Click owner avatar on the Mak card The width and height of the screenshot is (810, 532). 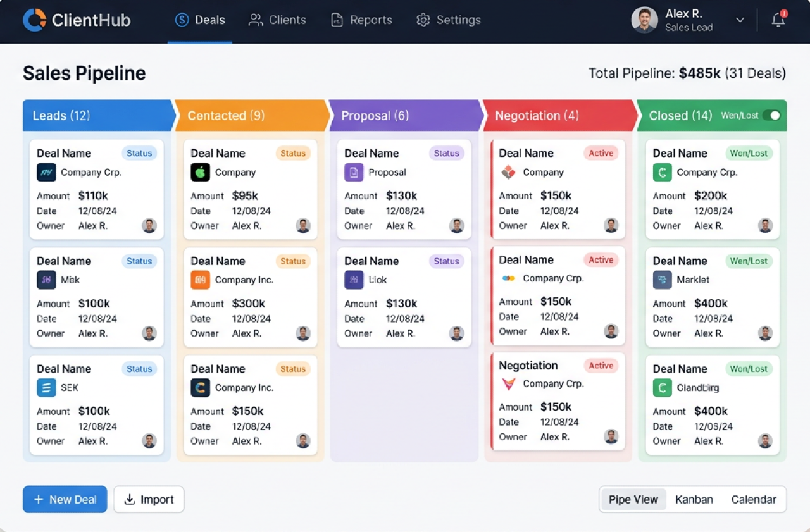pyautogui.click(x=149, y=333)
